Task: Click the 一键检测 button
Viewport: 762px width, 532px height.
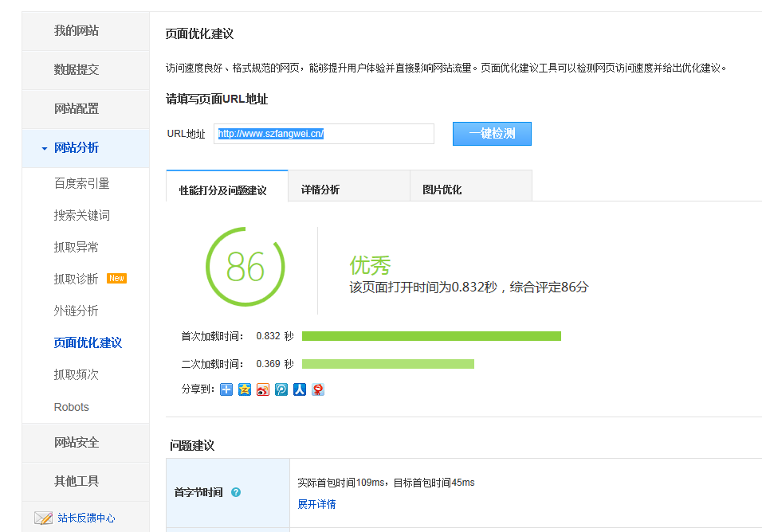Action: click(492, 134)
